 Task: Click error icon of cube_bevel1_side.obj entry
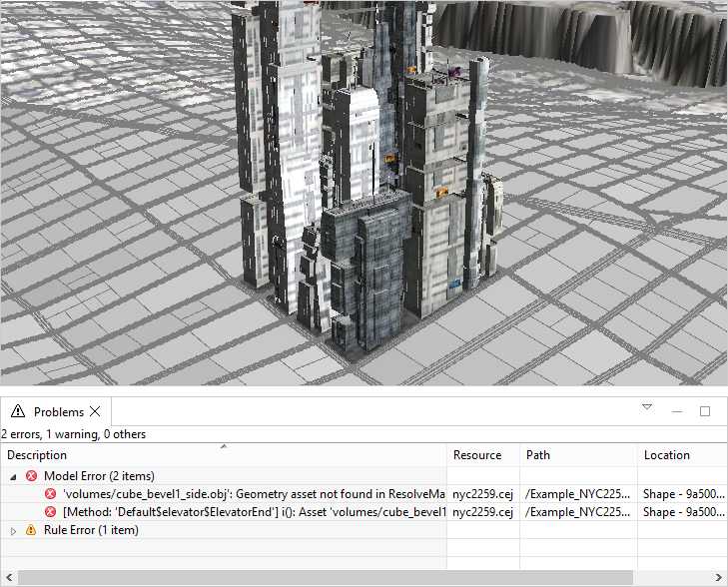point(50,494)
